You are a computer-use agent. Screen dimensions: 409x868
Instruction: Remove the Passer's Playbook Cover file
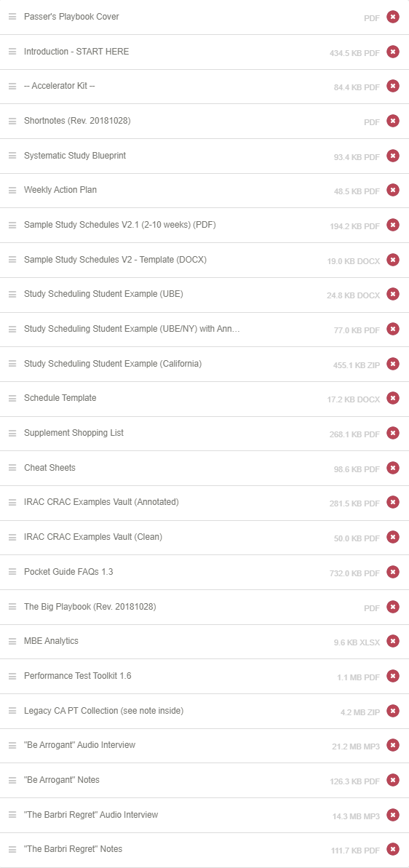(x=393, y=17)
